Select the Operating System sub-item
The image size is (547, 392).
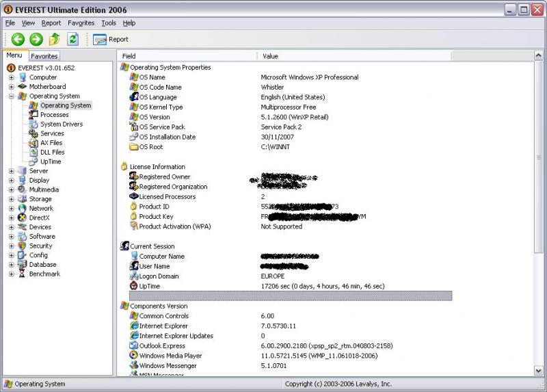point(66,105)
